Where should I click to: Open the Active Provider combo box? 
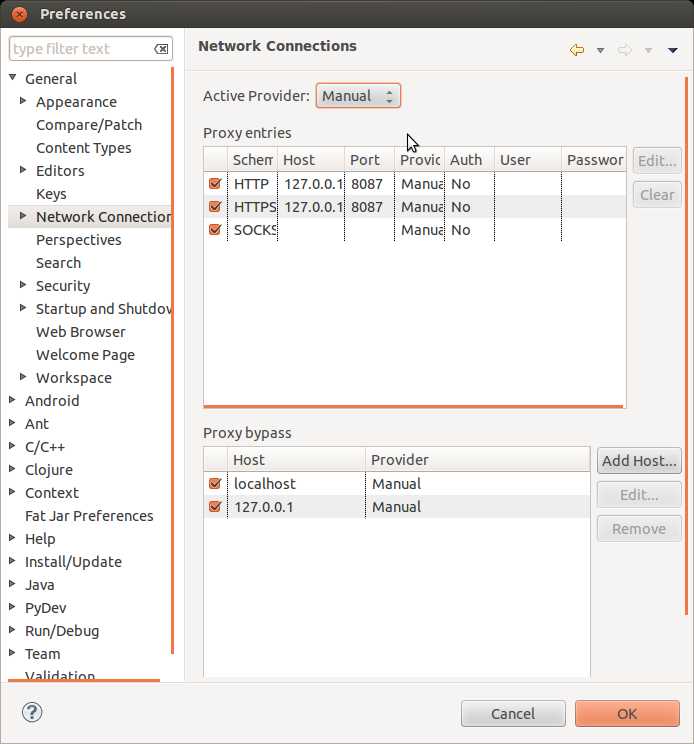click(x=358, y=96)
